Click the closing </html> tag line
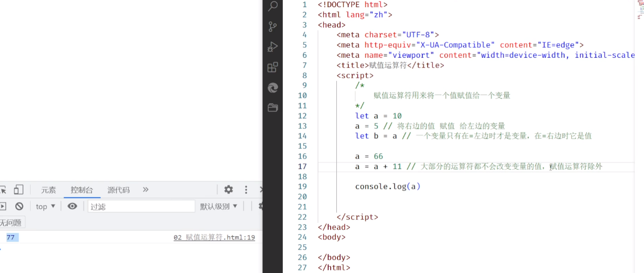 [x=334, y=268]
